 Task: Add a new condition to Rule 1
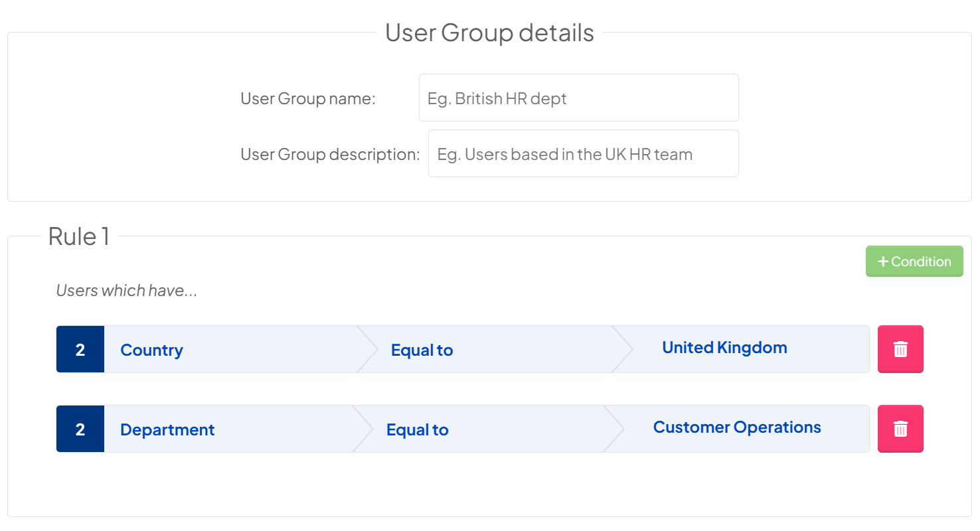pyautogui.click(x=914, y=262)
